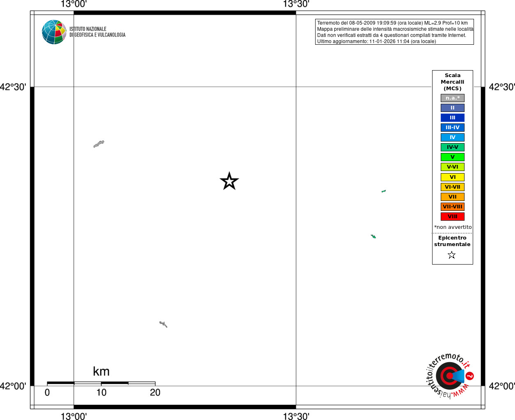The image size is (515, 420).
Task: Select the orange VII legend swatch
Action: click(x=453, y=197)
